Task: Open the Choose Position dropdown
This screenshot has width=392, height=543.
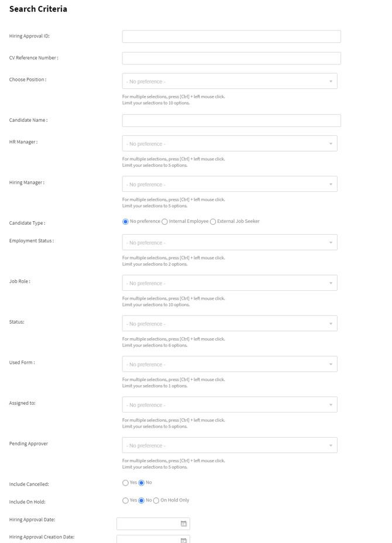Action: [229, 81]
